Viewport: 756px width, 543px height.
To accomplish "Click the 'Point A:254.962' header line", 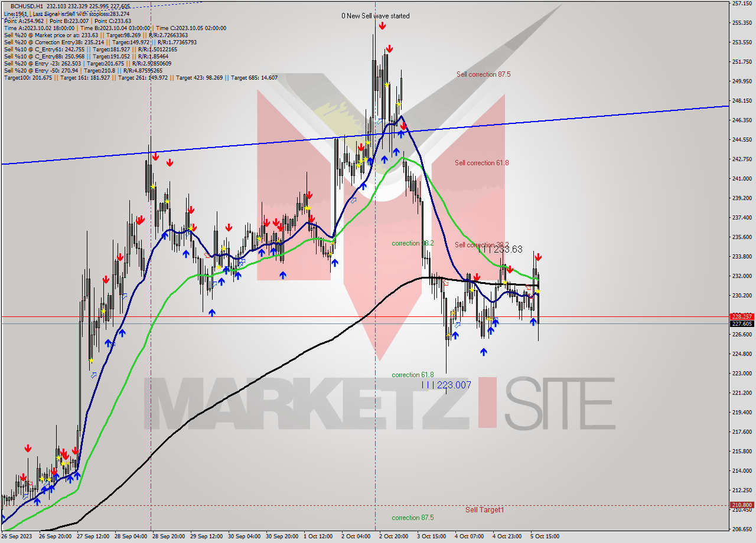I will [x=67, y=21].
